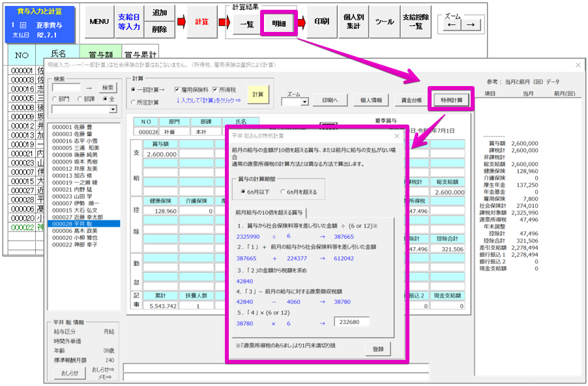
Task: Select employee 000023 山田 学 in the list
Action: tap(83, 196)
